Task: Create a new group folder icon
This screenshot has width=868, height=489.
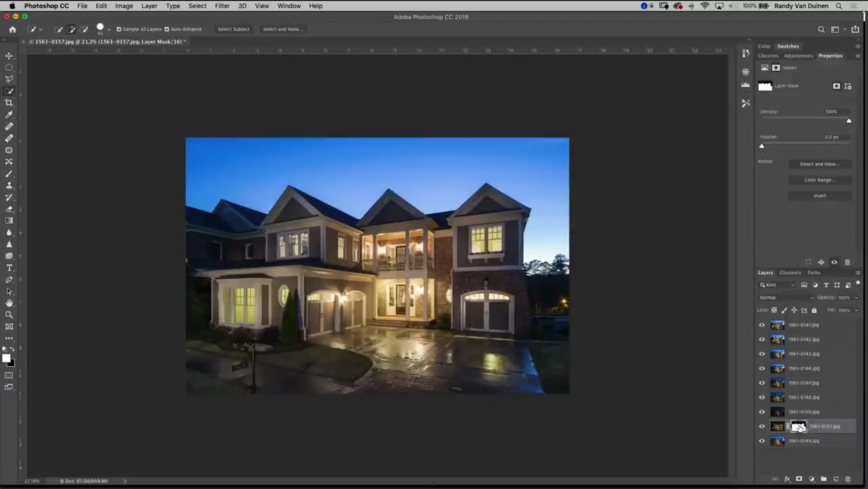Action: click(x=823, y=479)
